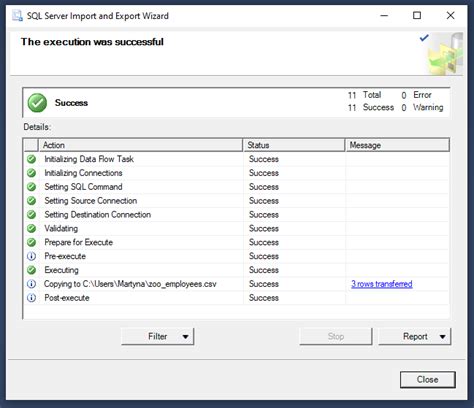Screen dimensions: 474x408
Task: Select the Prepare for Execute row text
Action: tap(79, 242)
